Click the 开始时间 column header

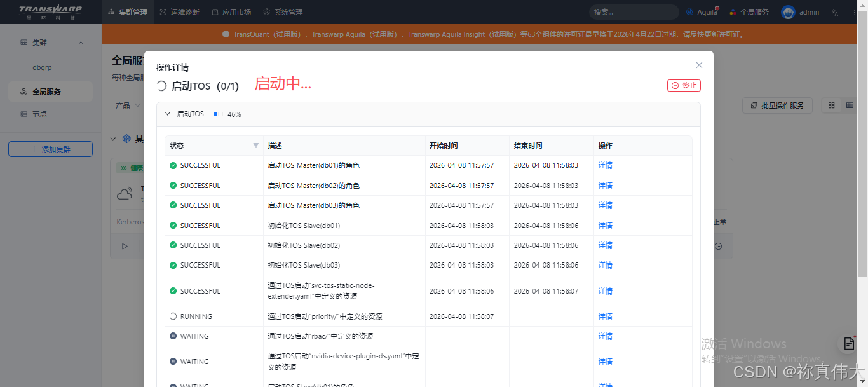[x=467, y=146]
